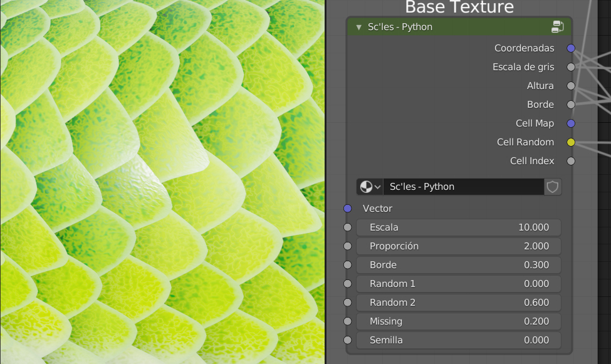Screen dimensions: 611x364
Task: Collapse the Sc'les - Python node
Action: pyautogui.click(x=358, y=28)
